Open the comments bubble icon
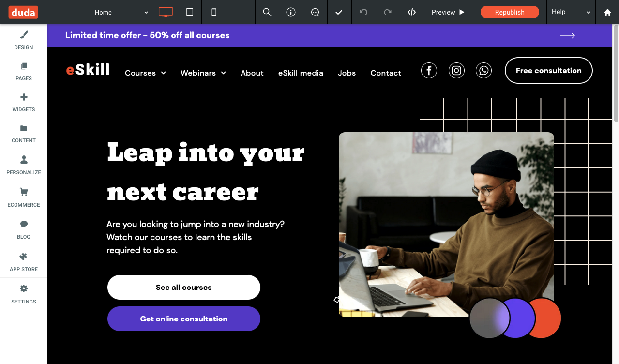 pos(315,12)
